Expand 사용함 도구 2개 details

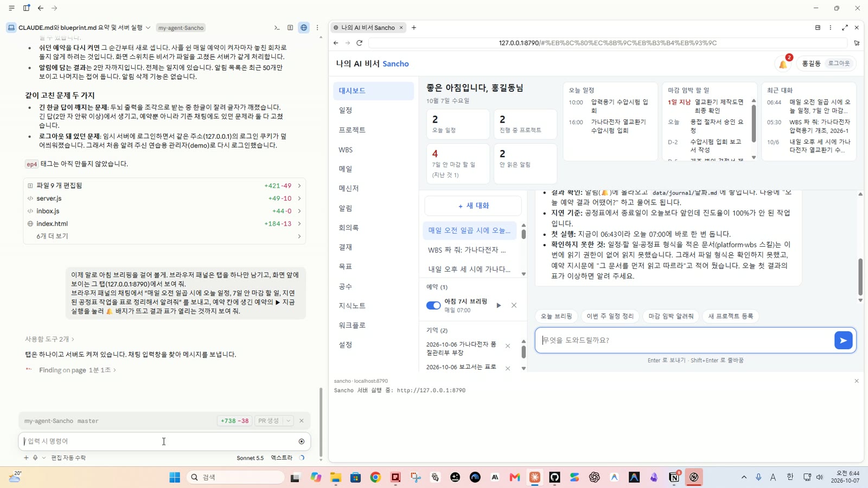tap(49, 339)
